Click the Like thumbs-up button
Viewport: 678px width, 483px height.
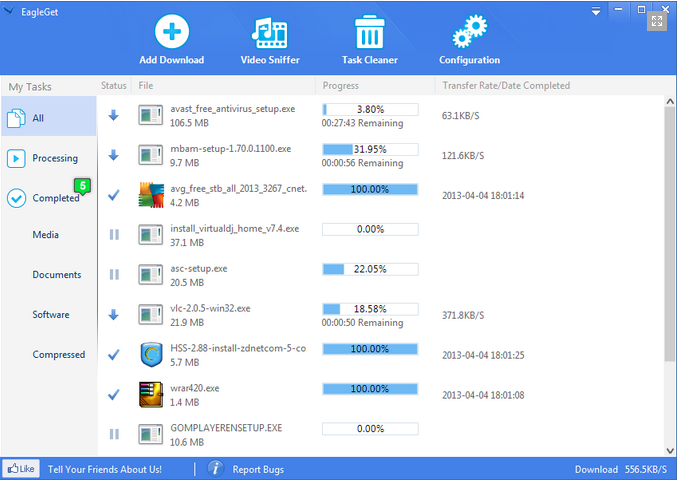pos(21,468)
